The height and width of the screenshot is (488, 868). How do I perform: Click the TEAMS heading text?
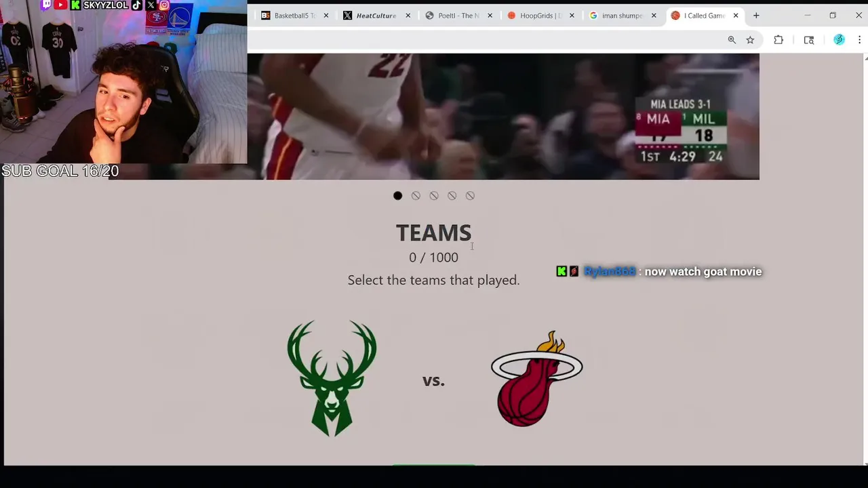(x=433, y=233)
